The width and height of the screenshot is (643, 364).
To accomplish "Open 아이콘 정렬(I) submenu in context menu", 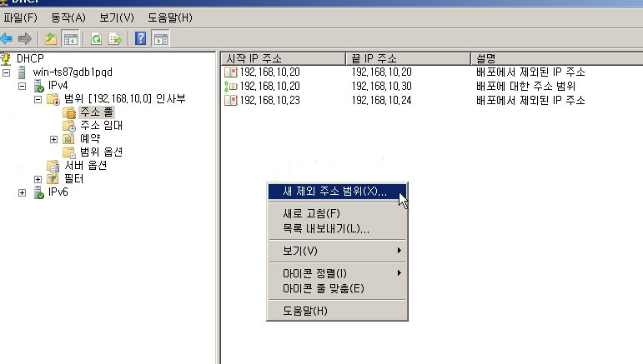I will pos(337,273).
